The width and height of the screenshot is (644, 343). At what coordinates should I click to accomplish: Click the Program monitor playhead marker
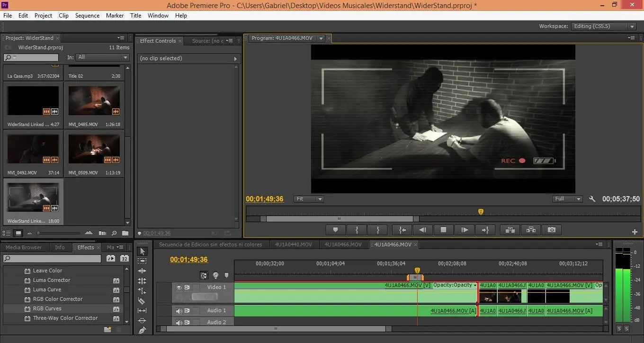click(481, 212)
